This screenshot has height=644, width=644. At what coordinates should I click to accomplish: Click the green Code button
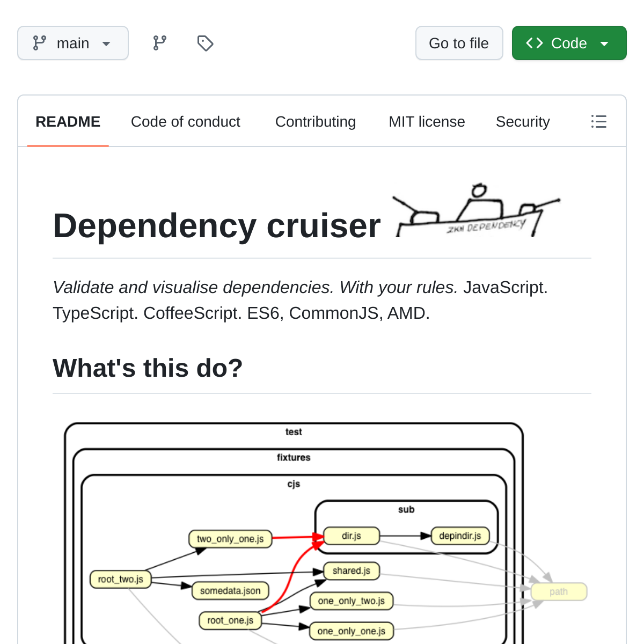[569, 43]
